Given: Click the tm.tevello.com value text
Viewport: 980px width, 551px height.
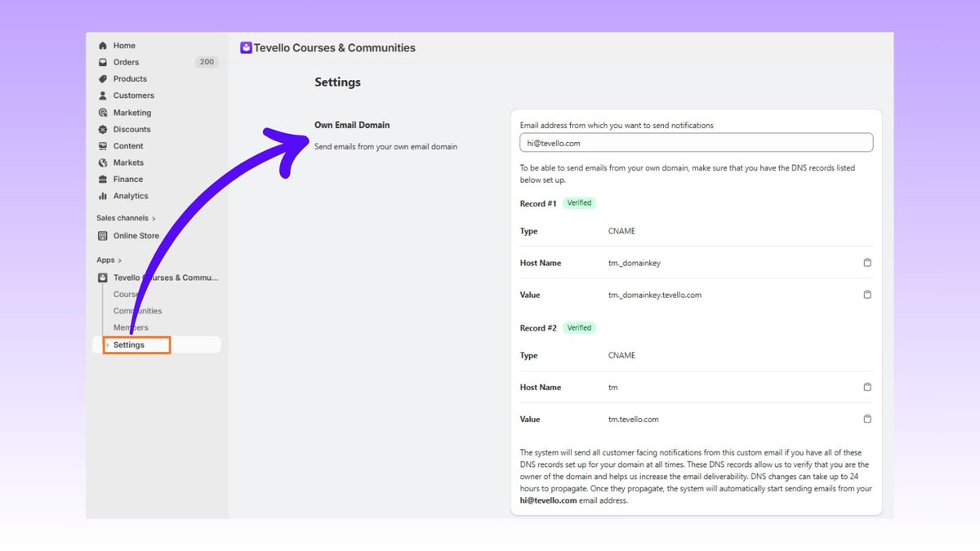Looking at the screenshot, I should pyautogui.click(x=634, y=419).
